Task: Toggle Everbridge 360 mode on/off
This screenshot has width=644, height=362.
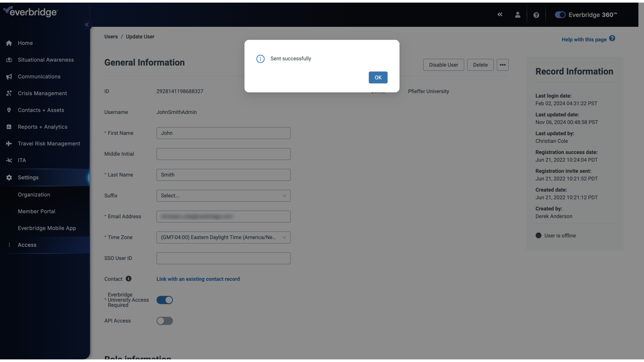Action: [560, 15]
